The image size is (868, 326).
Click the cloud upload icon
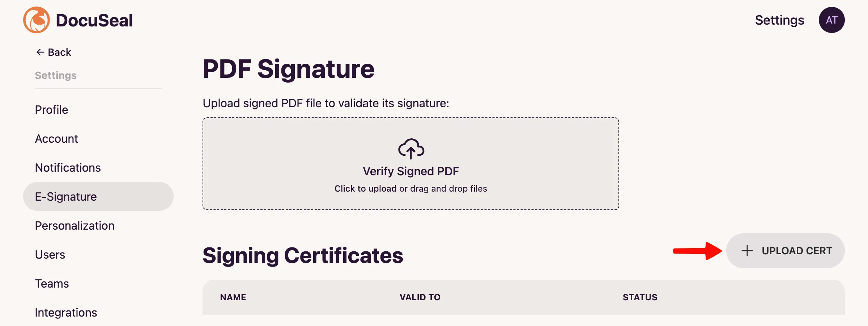tap(410, 149)
